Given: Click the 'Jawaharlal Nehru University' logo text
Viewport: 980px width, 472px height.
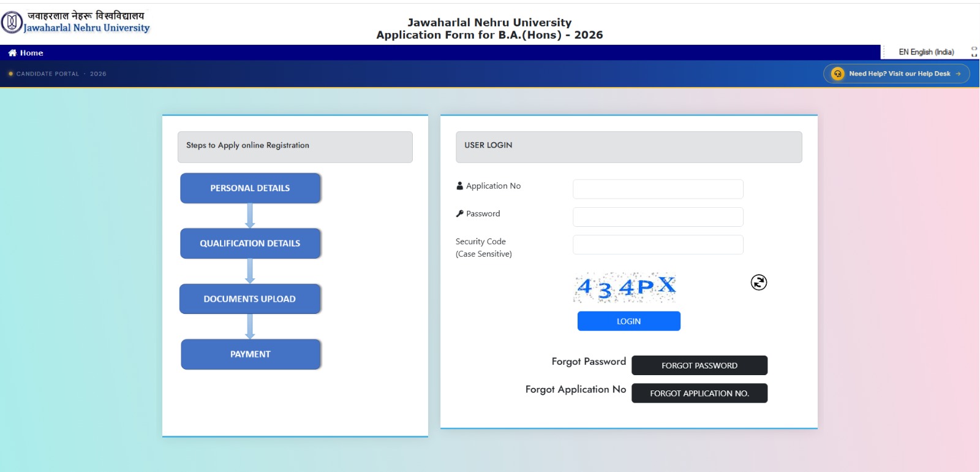Looking at the screenshot, I should coord(86,28).
